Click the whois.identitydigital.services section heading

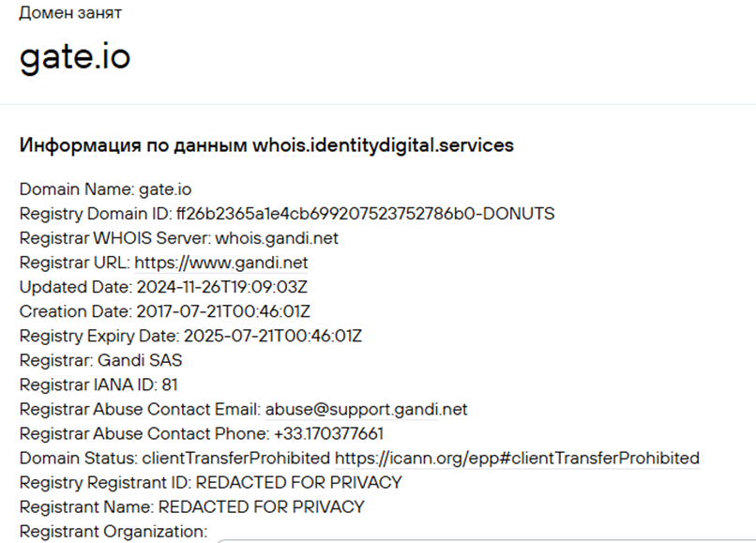[x=266, y=145]
